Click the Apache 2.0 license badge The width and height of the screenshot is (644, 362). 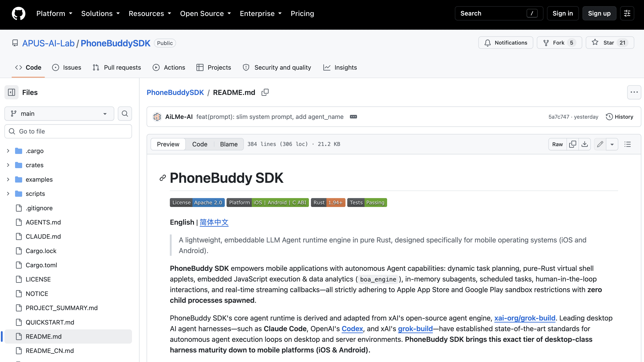click(x=197, y=203)
